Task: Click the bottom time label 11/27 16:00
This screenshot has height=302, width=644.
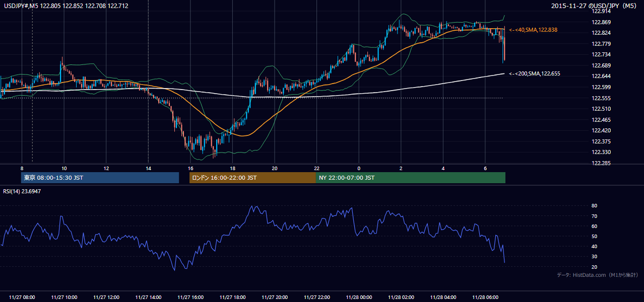Action: click(190, 297)
